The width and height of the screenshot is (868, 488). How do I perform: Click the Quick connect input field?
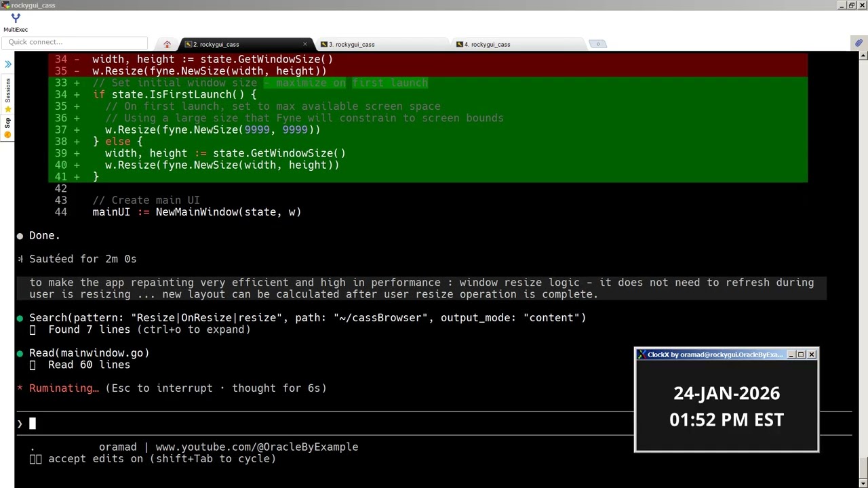[75, 42]
